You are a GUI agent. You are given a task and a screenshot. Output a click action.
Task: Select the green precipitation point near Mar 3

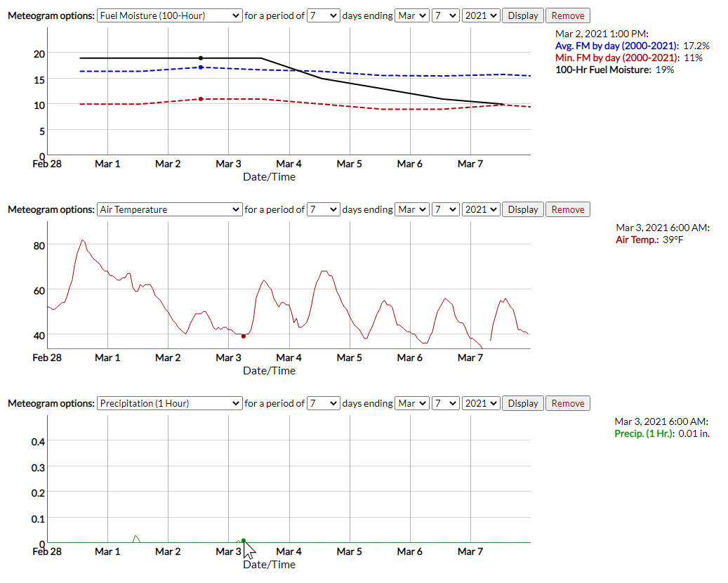coord(244,541)
